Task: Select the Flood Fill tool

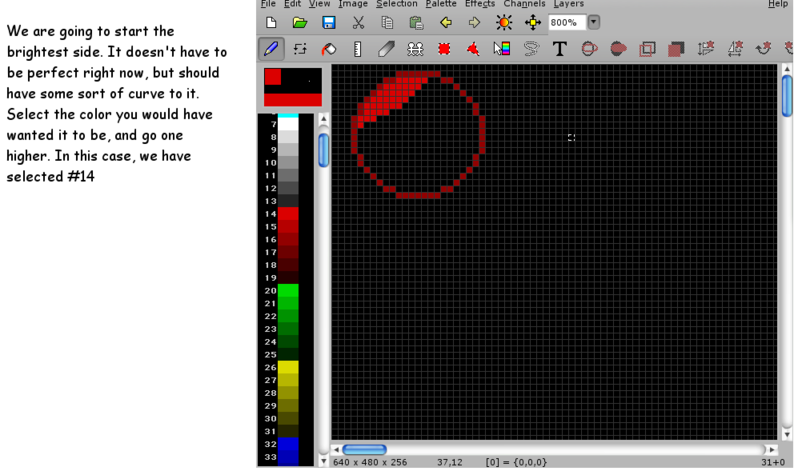Action: 328,48
